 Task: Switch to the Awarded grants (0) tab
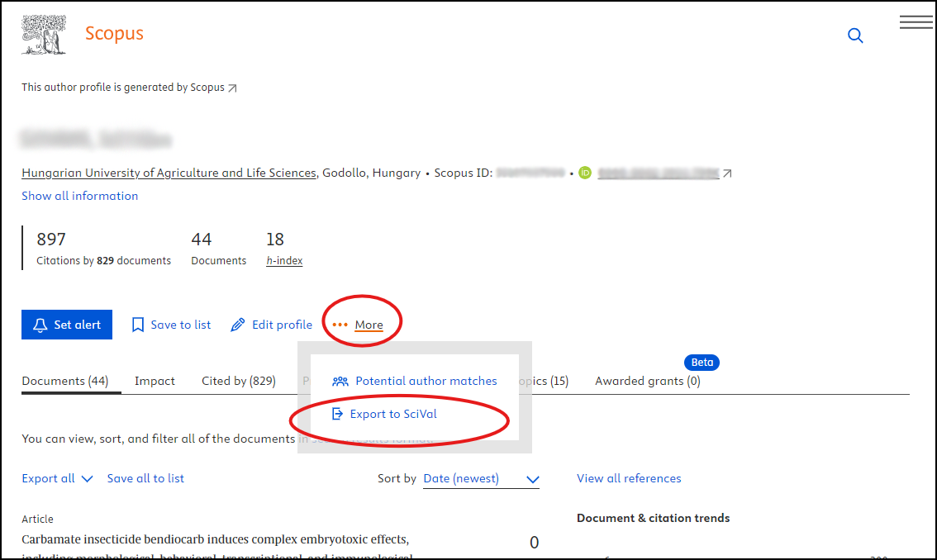coord(648,382)
